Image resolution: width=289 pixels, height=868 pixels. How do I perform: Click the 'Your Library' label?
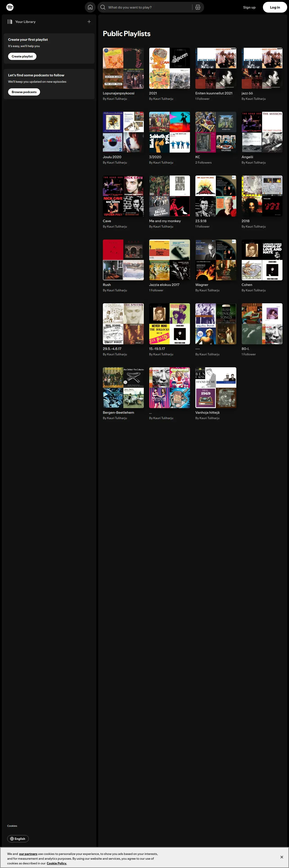click(25, 22)
